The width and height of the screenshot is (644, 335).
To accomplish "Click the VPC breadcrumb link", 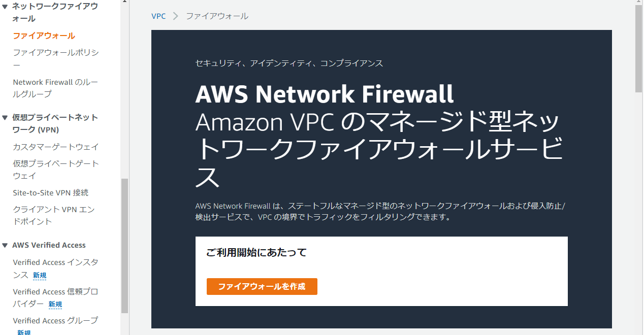I will pyautogui.click(x=158, y=16).
